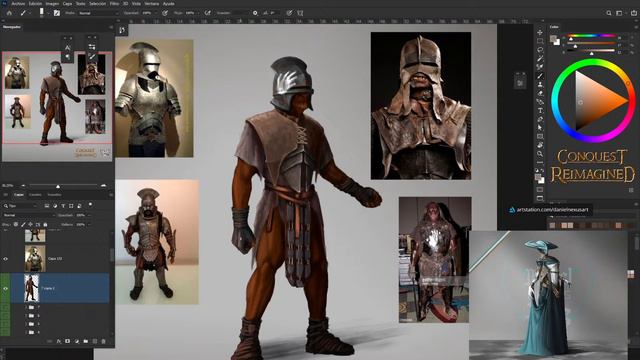Open brush Opacidad dropdown arrow
Viewport: 640px width, 360px height.
click(156, 13)
